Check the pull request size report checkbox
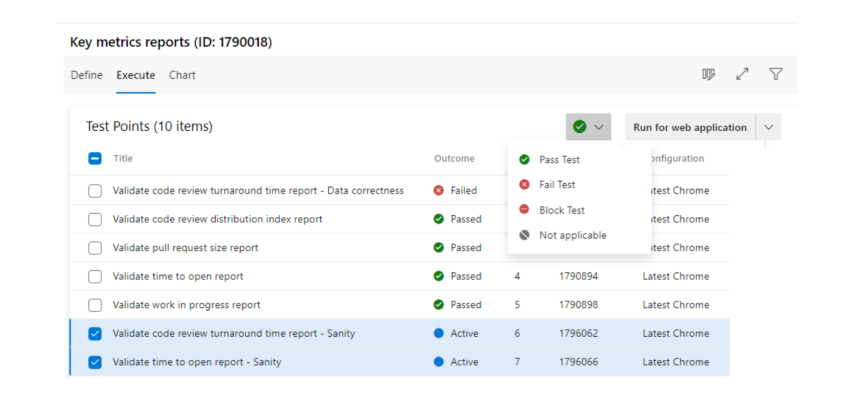854x398 pixels. (x=95, y=248)
